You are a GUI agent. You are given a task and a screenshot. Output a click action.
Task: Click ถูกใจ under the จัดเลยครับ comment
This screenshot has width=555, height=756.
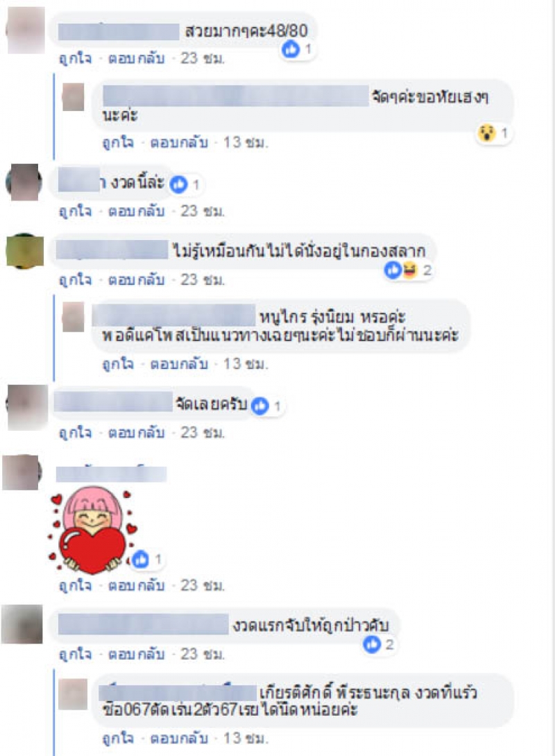coord(75,433)
